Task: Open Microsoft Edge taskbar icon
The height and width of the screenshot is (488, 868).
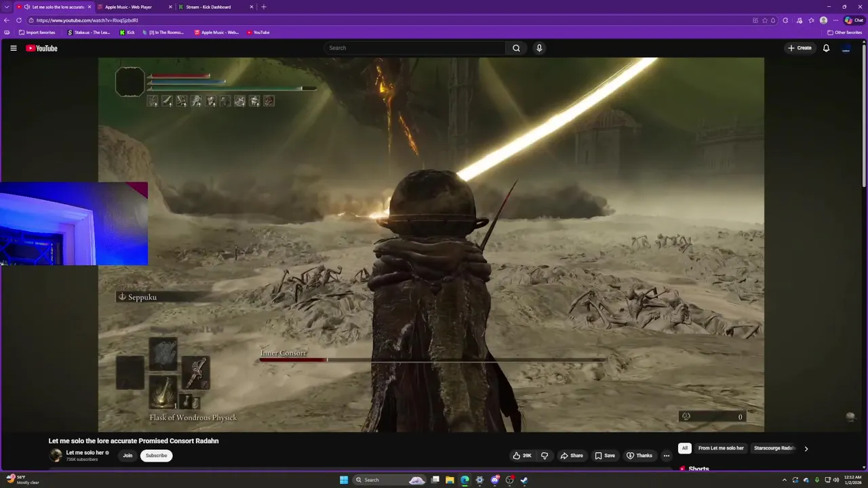Action: pos(465,480)
